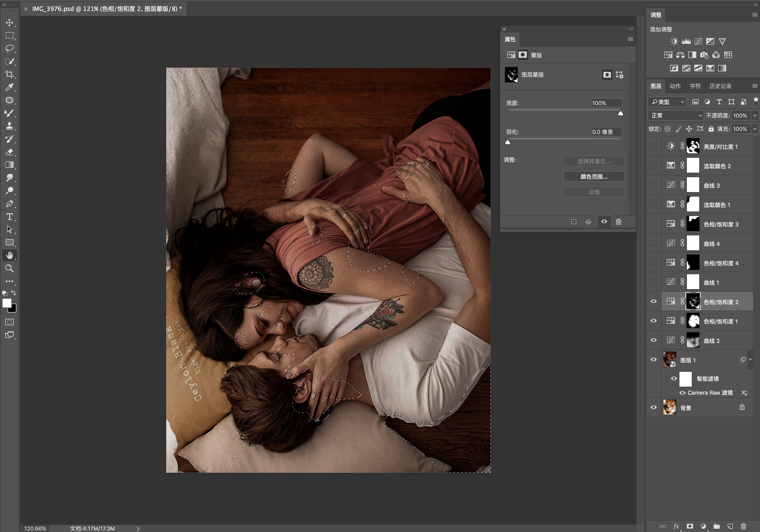This screenshot has height=532, width=760.
Task: Activate the Zoom tool
Action: pos(9,268)
